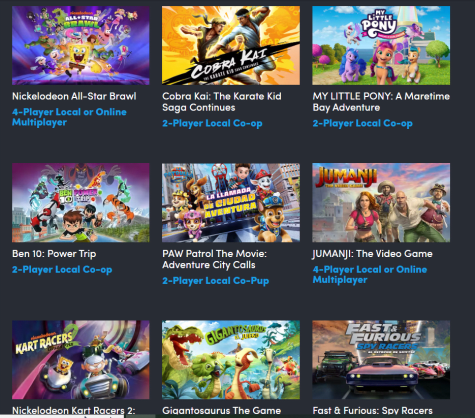475x418 pixels.
Task: Open the Gigantosaurus game cover image
Action: click(231, 360)
